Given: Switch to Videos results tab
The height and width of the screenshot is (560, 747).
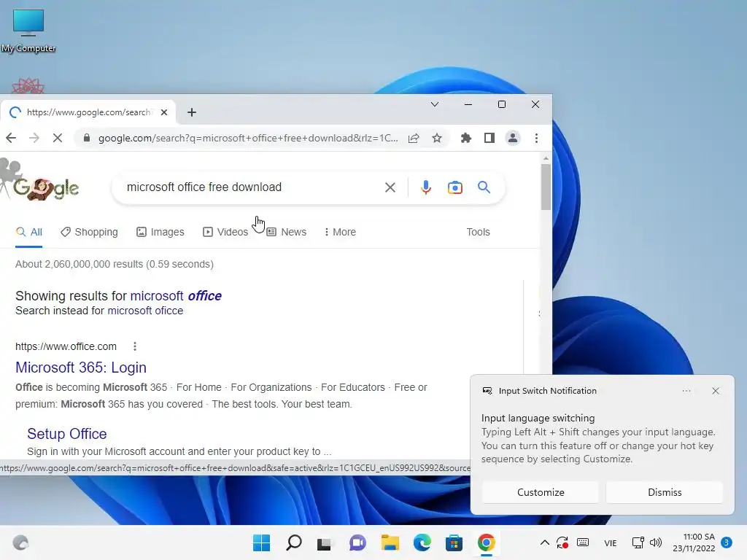Looking at the screenshot, I should [x=225, y=232].
